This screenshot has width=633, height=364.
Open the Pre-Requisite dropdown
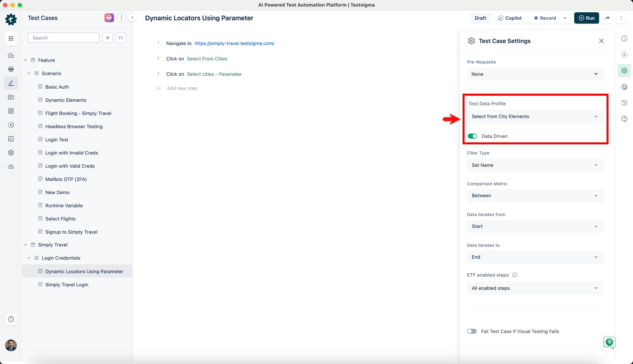pos(535,74)
